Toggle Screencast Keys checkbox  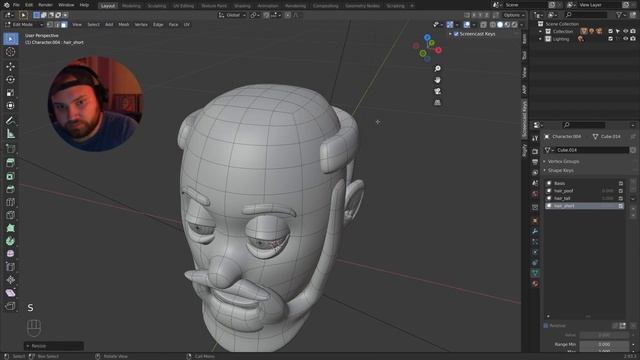point(456,34)
